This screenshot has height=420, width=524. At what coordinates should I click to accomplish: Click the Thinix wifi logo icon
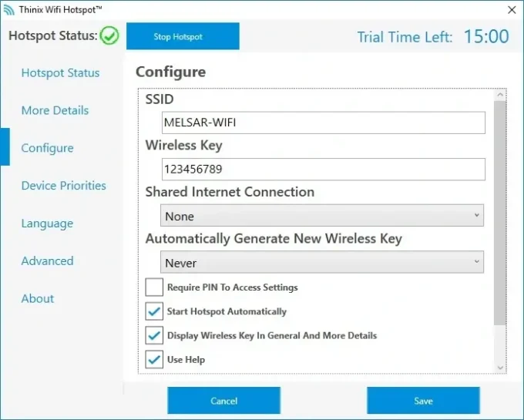point(9,10)
